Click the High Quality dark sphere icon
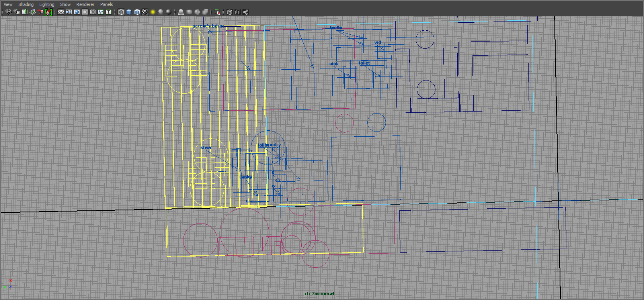Screen dimensions: 644x300 169,12
